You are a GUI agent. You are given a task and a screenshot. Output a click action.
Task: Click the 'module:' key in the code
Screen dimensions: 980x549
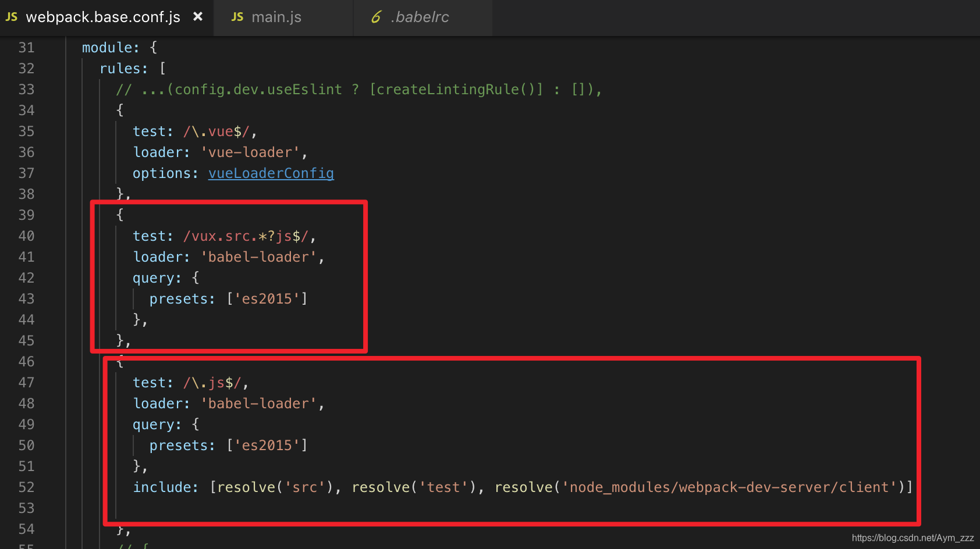click(111, 48)
